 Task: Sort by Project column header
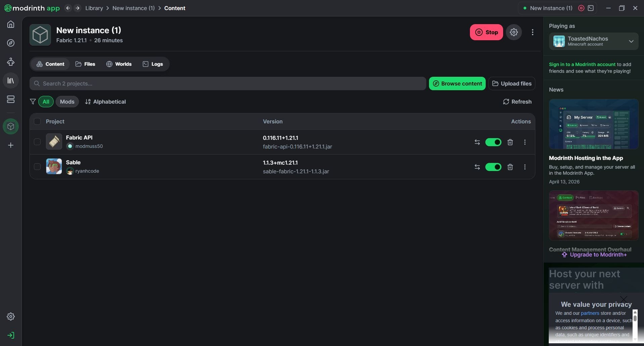tap(55, 121)
